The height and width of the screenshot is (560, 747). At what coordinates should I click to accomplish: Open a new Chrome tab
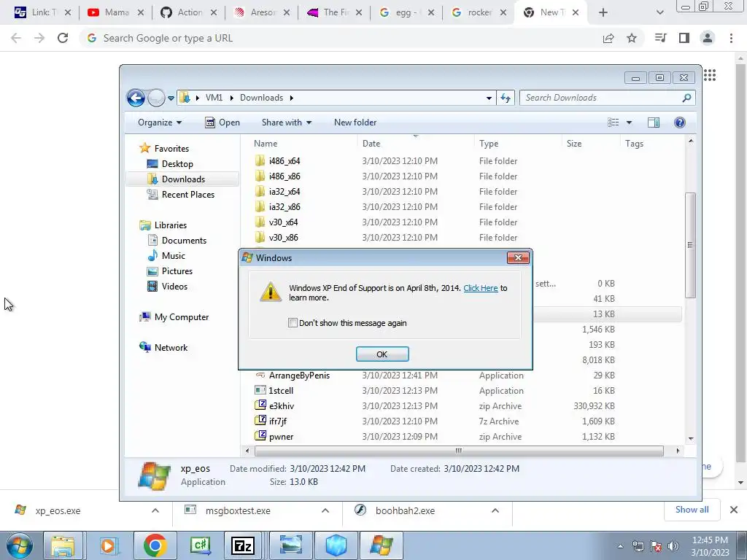point(603,12)
